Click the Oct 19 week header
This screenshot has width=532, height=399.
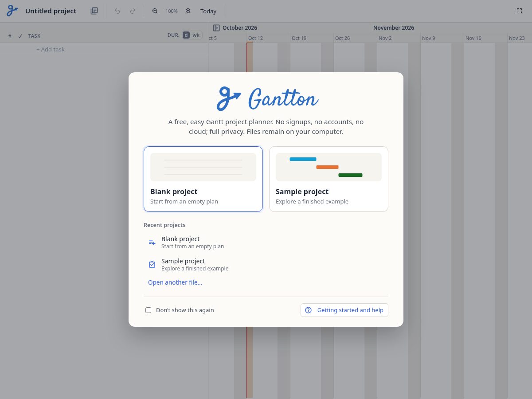click(x=299, y=38)
